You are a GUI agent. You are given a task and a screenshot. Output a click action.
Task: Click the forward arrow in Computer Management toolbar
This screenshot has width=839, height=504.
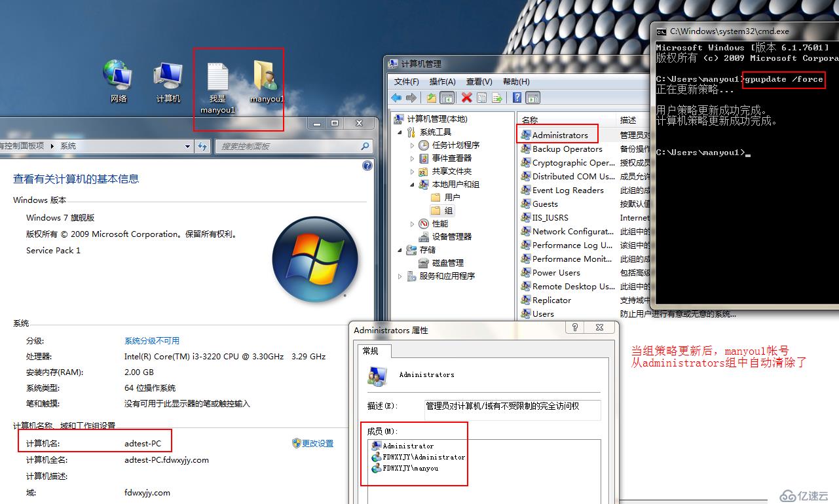coord(411,98)
